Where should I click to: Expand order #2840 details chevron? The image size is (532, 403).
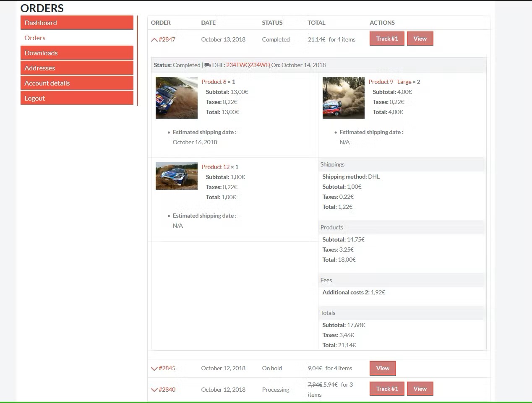click(x=154, y=390)
